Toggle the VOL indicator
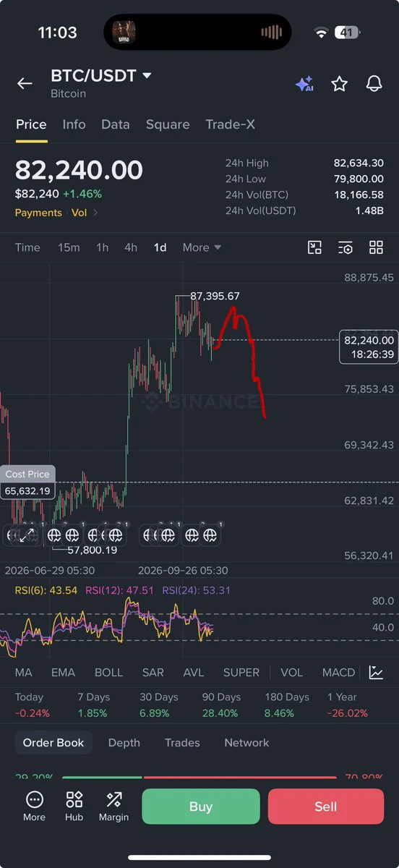399x868 pixels. tap(291, 673)
